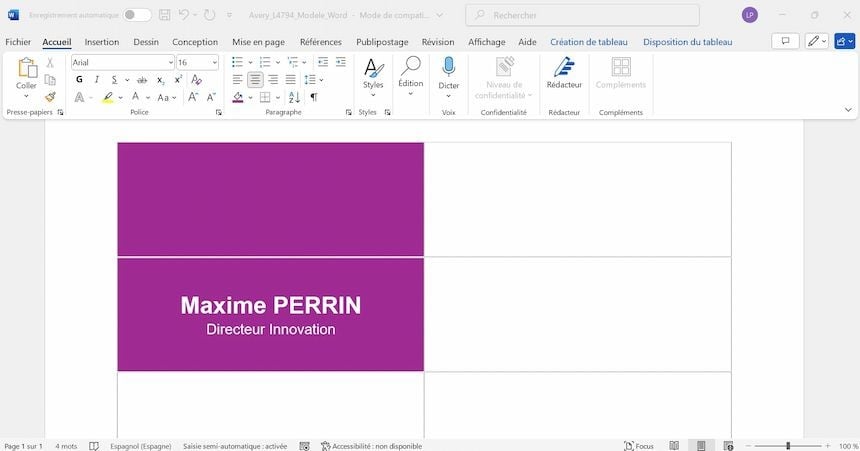Switch to Publipostage tab

382,42
